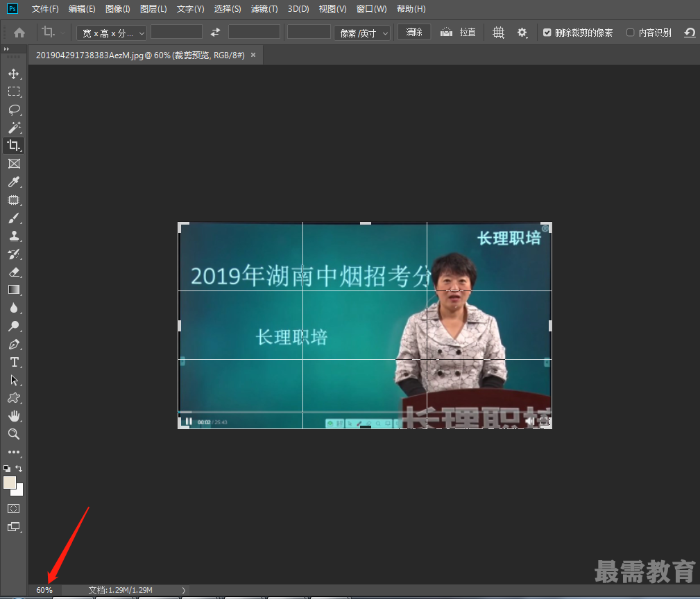Open the 文件(F) menu
700x599 pixels.
pos(45,9)
